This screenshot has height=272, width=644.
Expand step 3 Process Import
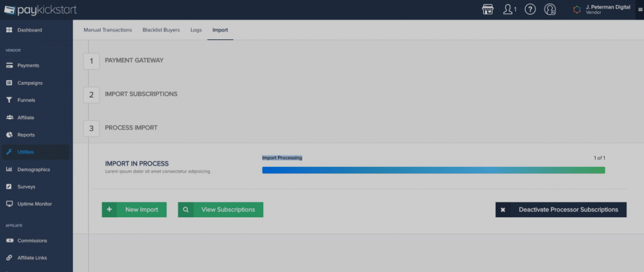(131, 128)
